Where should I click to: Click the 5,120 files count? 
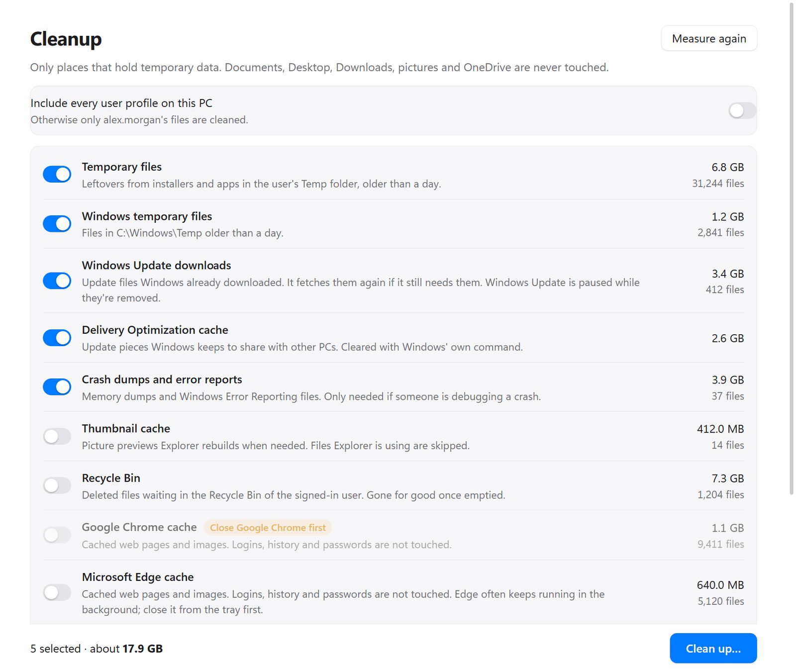tap(720, 601)
